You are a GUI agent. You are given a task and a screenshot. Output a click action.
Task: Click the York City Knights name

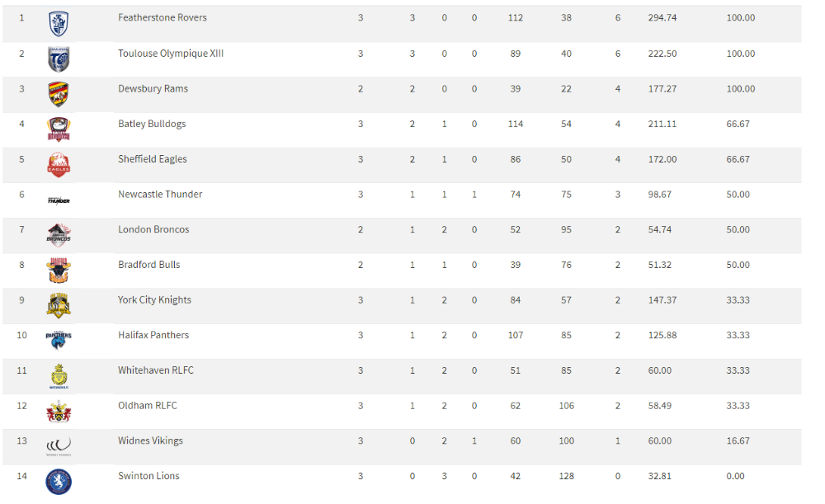coord(154,300)
